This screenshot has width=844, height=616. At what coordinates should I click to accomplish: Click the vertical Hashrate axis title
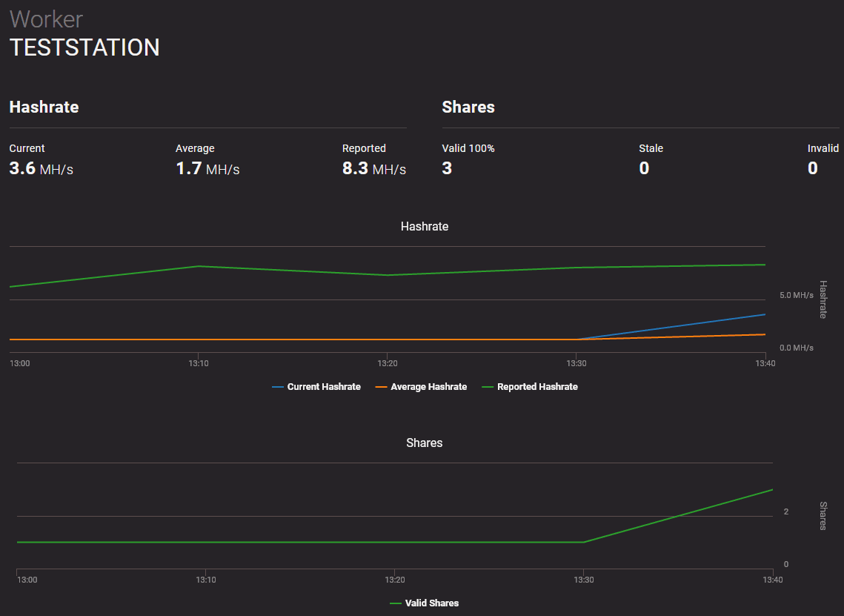click(x=823, y=299)
